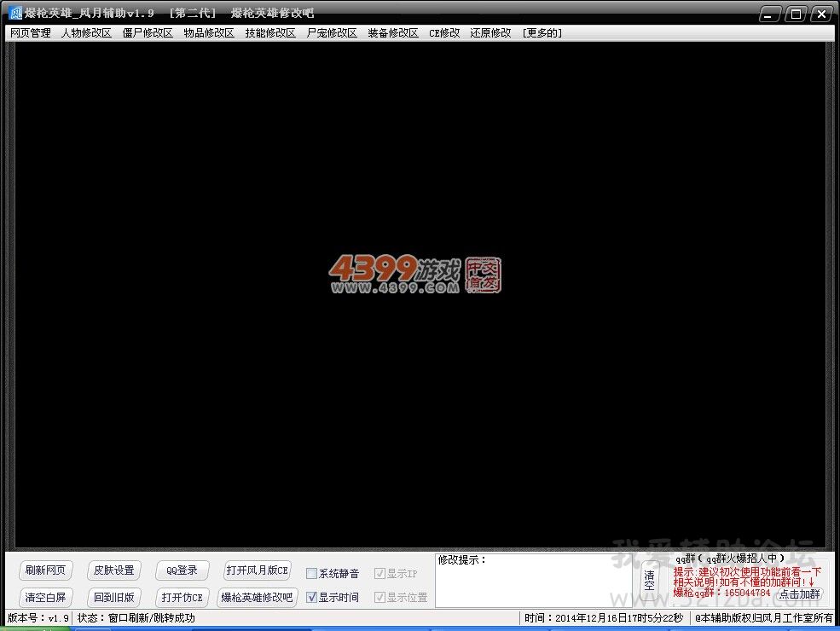Select the 僵尸修改区 menu
The height and width of the screenshot is (631, 840).
click(x=148, y=33)
